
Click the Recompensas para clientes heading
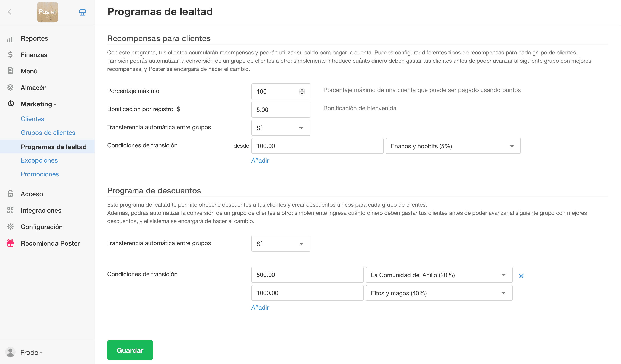click(x=159, y=38)
